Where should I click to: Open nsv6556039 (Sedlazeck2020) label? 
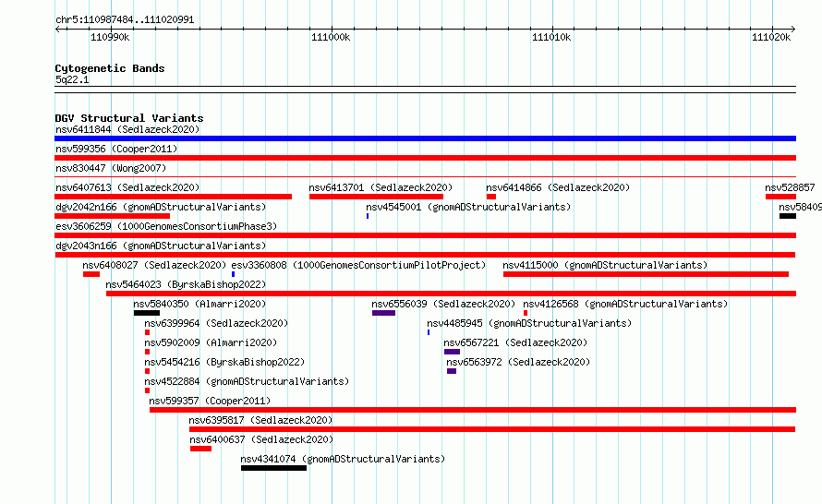click(443, 304)
